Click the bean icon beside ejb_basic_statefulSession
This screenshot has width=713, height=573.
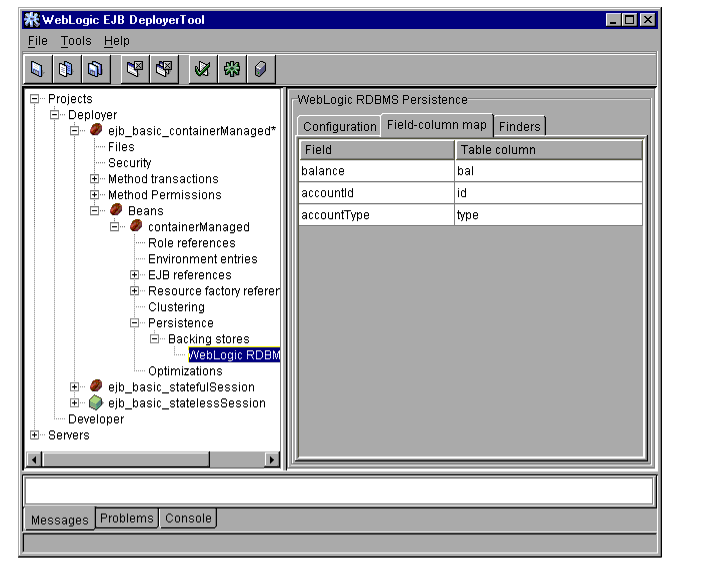coord(96,386)
